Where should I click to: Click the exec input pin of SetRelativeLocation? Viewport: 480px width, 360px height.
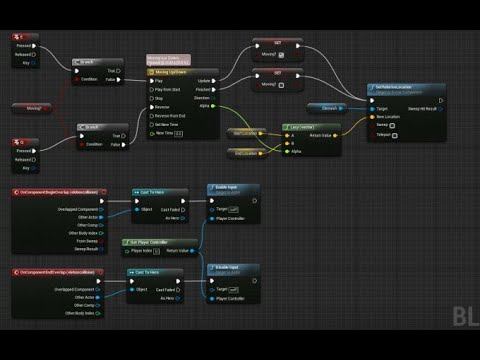point(372,100)
